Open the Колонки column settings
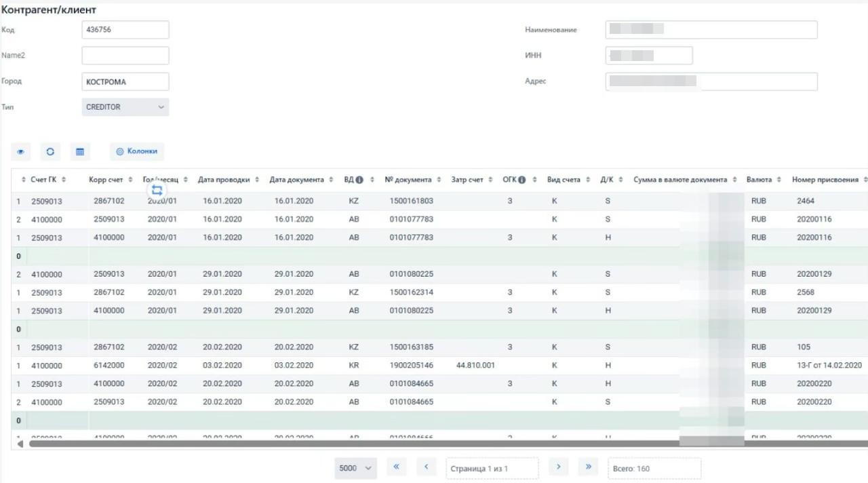 click(137, 151)
